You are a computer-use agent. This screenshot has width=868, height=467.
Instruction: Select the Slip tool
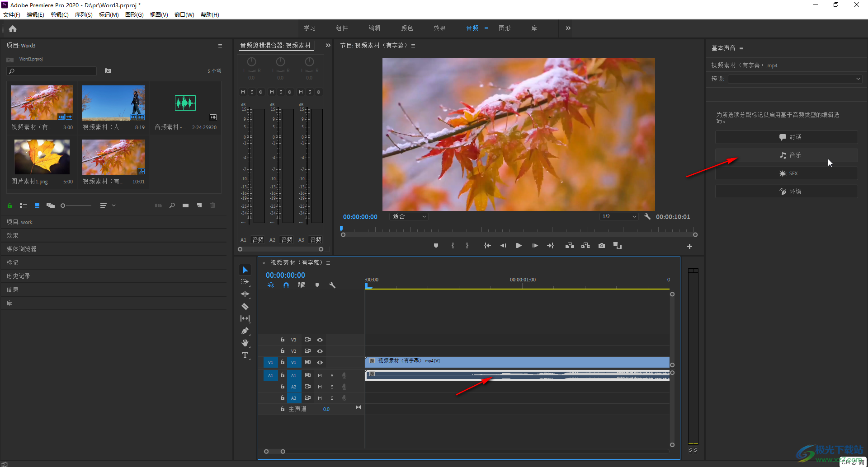(x=245, y=318)
